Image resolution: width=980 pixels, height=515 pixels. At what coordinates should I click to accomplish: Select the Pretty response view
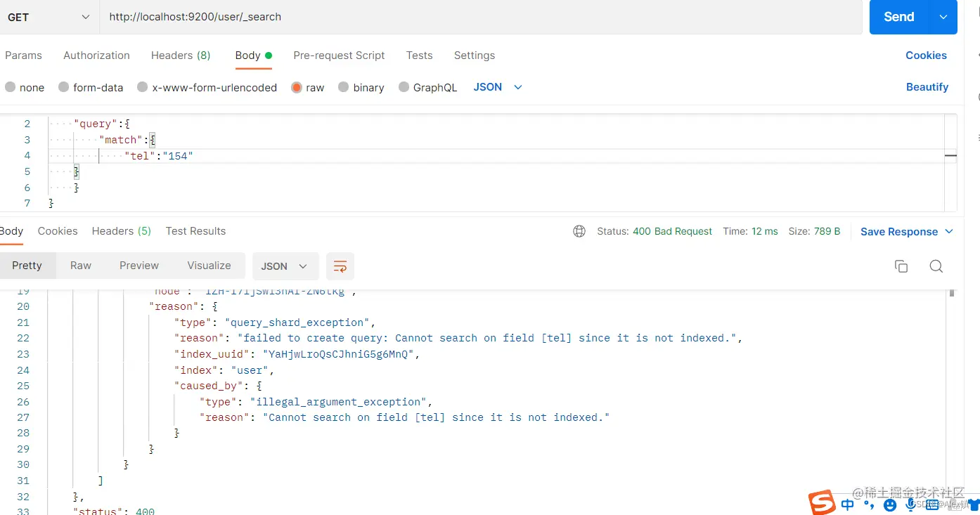click(x=27, y=266)
